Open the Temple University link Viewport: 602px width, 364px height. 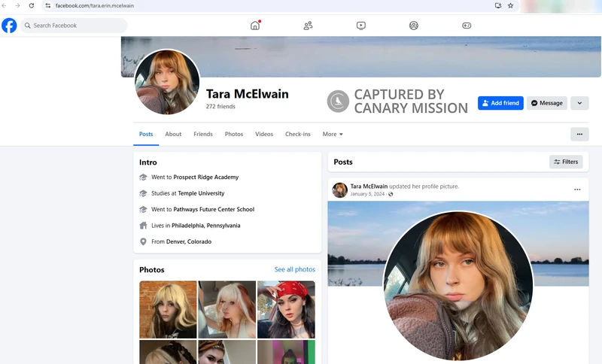click(x=201, y=193)
